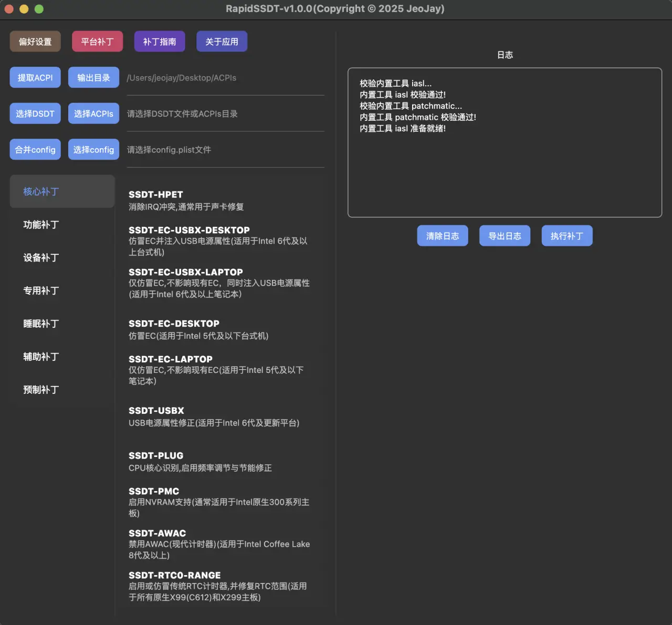The image size is (672, 625).
Task: Open the 偏好设置 preferences button
Action: pyautogui.click(x=35, y=41)
